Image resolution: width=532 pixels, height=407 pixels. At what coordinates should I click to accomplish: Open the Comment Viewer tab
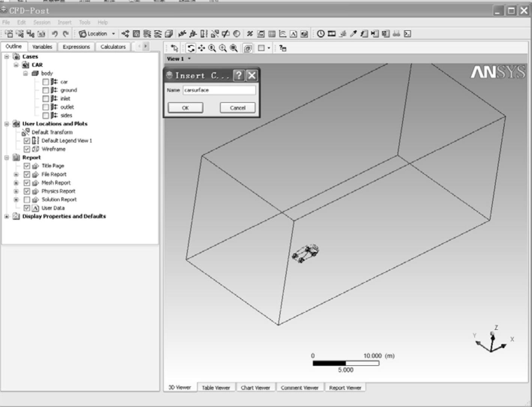tap(300, 388)
